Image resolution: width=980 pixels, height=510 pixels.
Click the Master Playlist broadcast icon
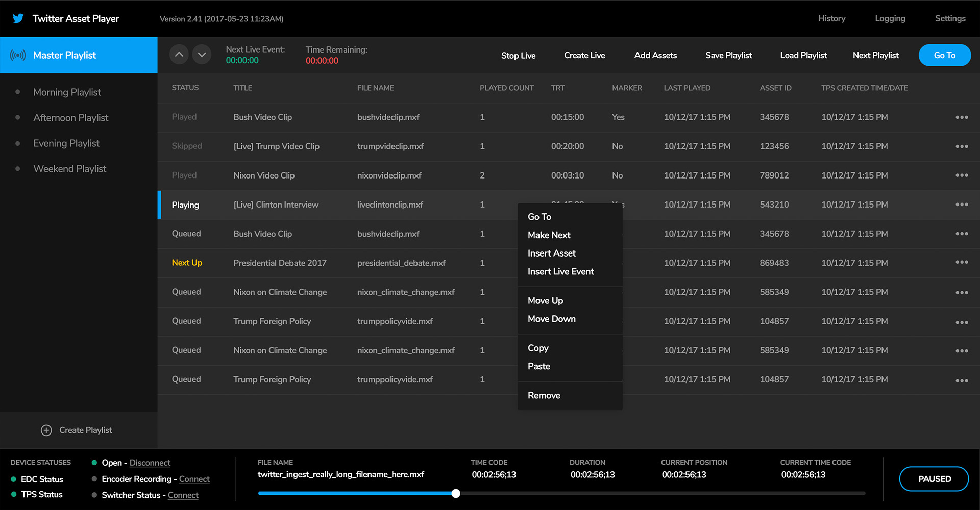18,55
